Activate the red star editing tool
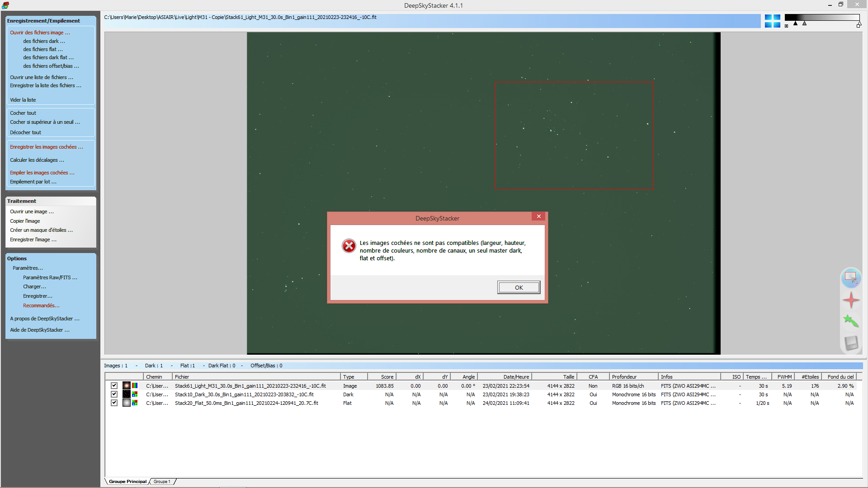The height and width of the screenshot is (488, 868). click(x=850, y=300)
